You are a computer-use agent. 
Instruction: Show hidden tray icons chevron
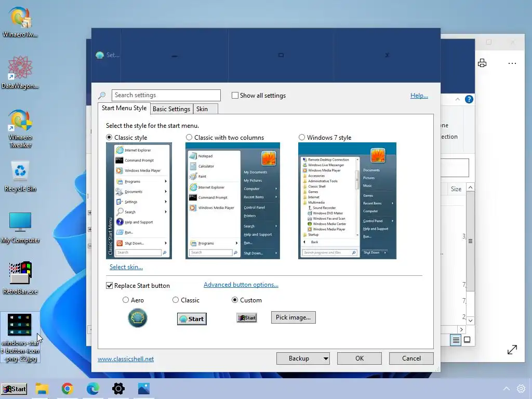tap(506, 389)
